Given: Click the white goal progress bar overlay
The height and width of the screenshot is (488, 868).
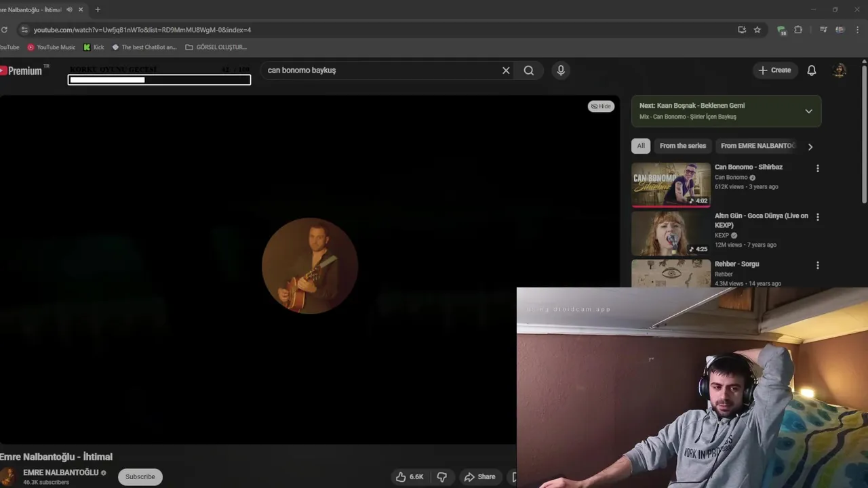Looking at the screenshot, I should pos(159,80).
